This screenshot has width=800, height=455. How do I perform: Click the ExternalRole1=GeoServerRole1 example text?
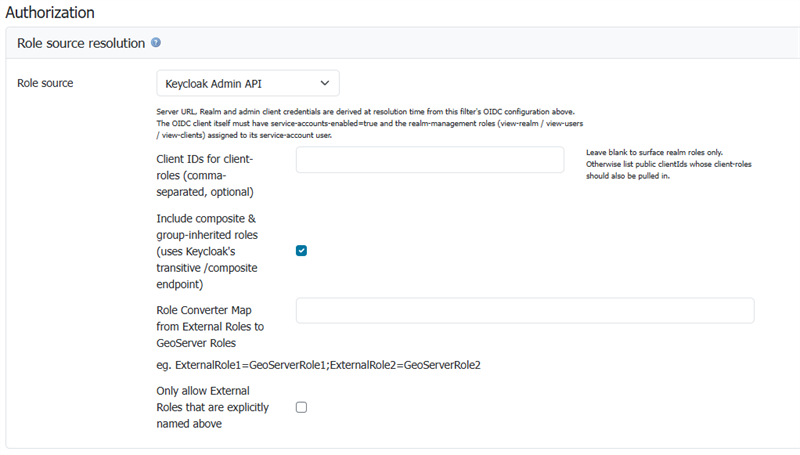(318, 365)
